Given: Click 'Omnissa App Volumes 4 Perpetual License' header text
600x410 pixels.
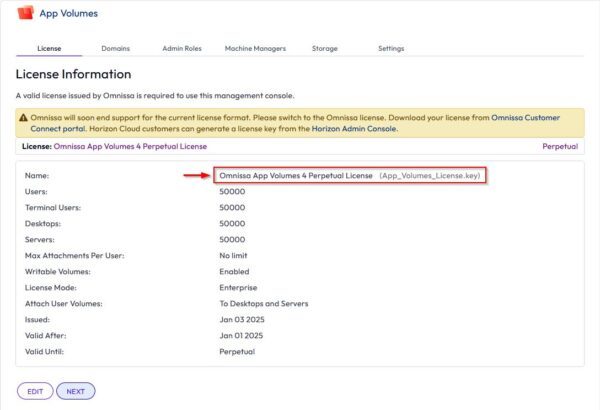Looking at the screenshot, I should pyautogui.click(x=130, y=146).
